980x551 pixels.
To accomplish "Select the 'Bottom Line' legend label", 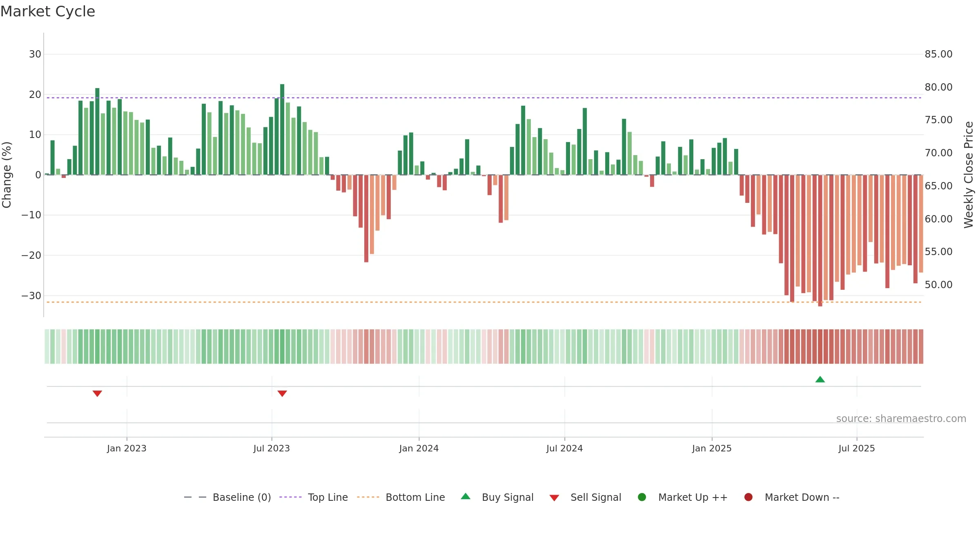I will click(x=415, y=498).
